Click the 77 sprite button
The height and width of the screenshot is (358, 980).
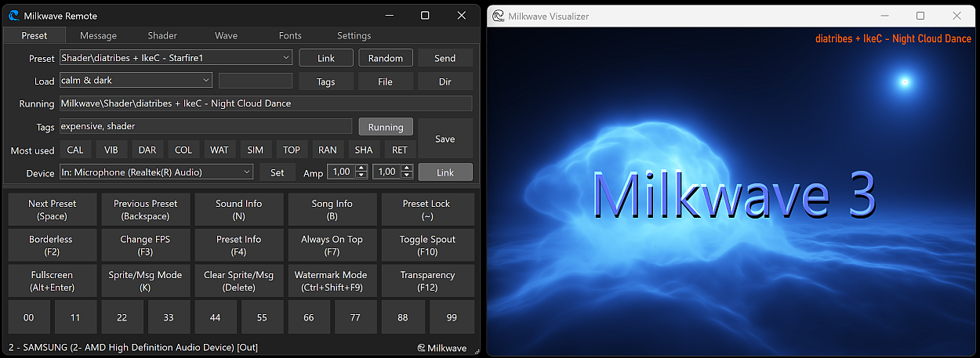pos(356,317)
